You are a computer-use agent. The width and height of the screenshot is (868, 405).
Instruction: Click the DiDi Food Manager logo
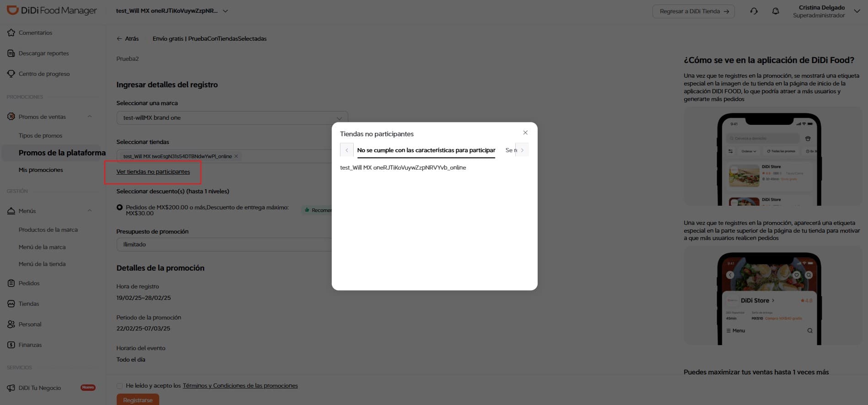tap(52, 11)
